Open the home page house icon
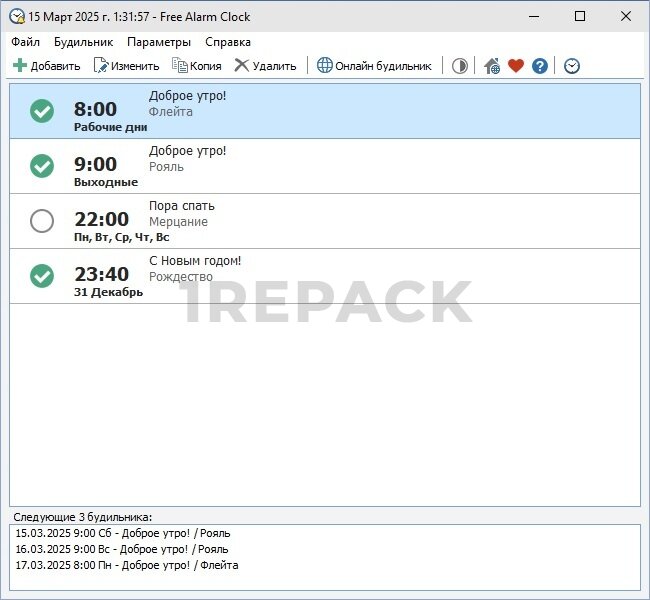650x600 pixels. [492, 66]
